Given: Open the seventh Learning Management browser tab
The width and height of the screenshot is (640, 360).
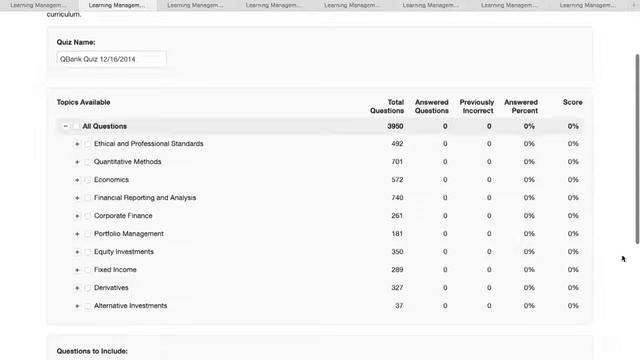Looking at the screenshot, I should coord(509,5).
